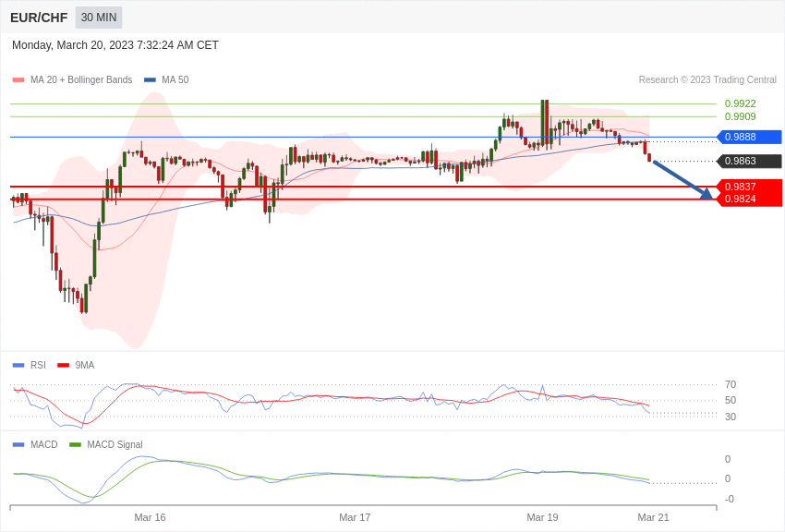Toggle the MA 50 legend entry

coord(166,79)
